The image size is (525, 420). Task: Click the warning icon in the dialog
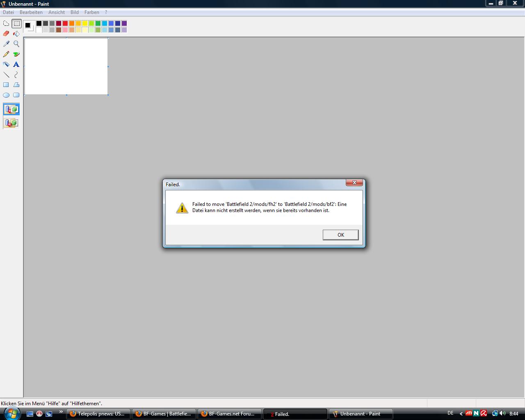[182, 208]
